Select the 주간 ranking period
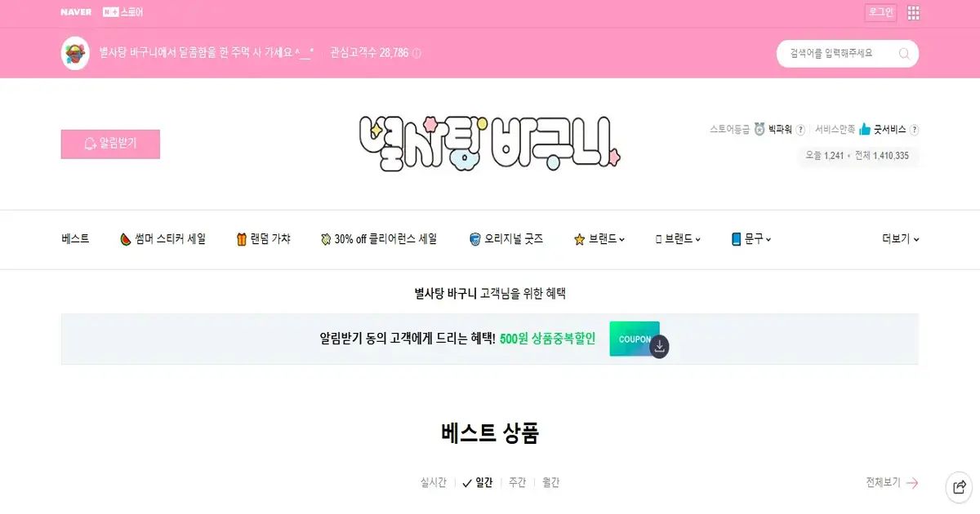 coord(518,482)
